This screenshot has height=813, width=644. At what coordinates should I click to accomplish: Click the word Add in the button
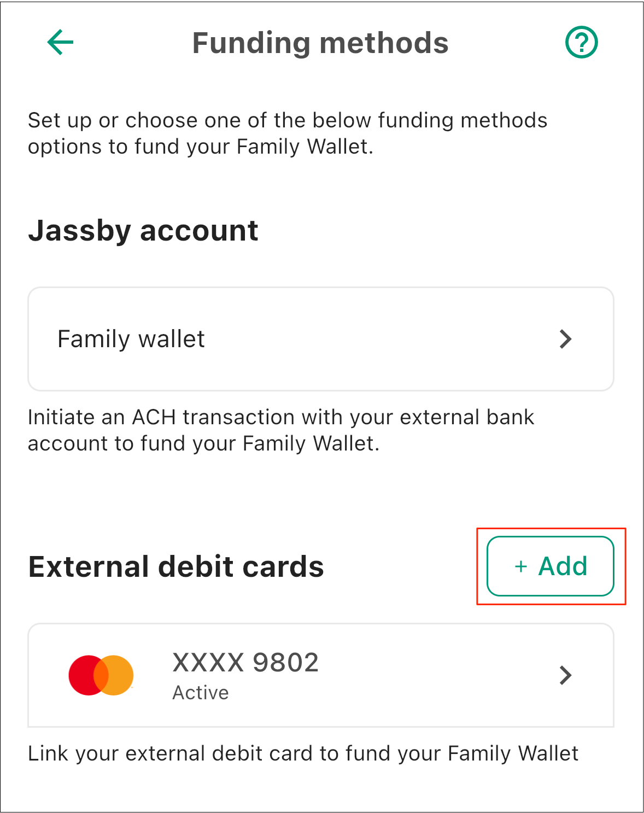point(563,566)
